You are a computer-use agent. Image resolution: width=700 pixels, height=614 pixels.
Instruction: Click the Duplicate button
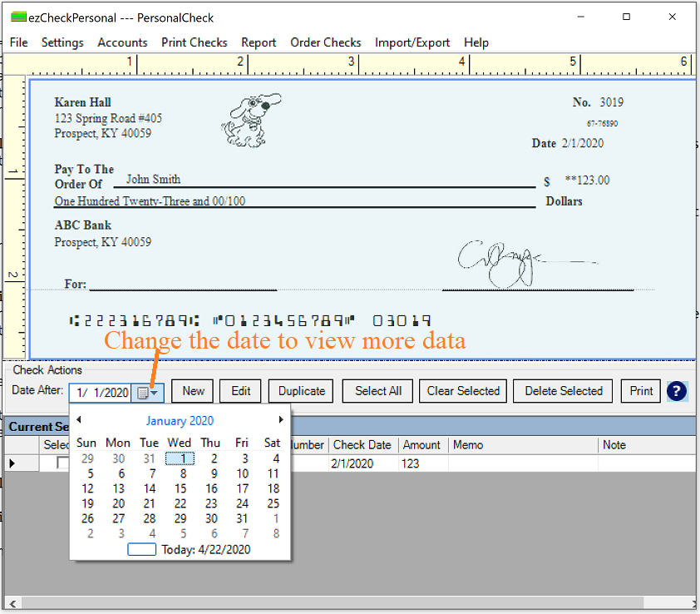pos(302,391)
